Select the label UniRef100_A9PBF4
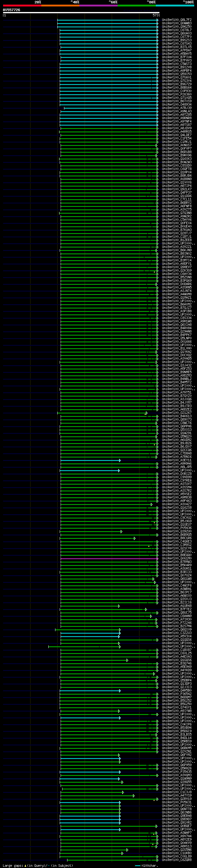Image resolution: width=197 pixels, height=868 pixels. coord(177,71)
